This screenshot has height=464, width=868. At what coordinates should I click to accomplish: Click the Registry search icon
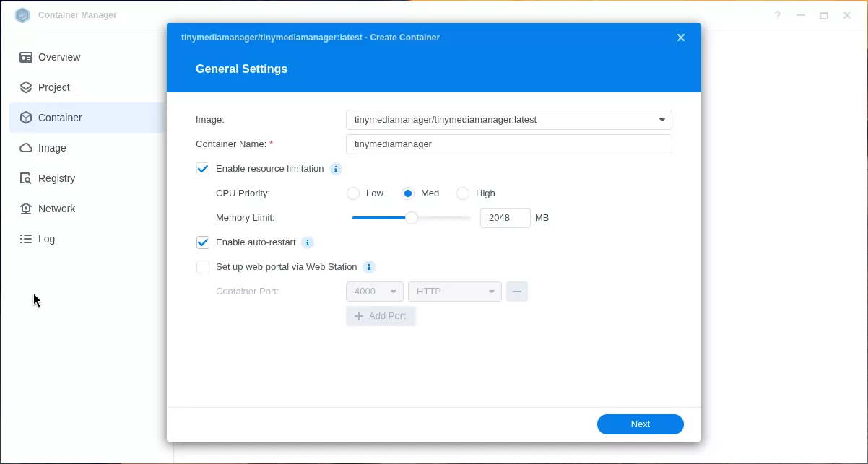(x=26, y=178)
